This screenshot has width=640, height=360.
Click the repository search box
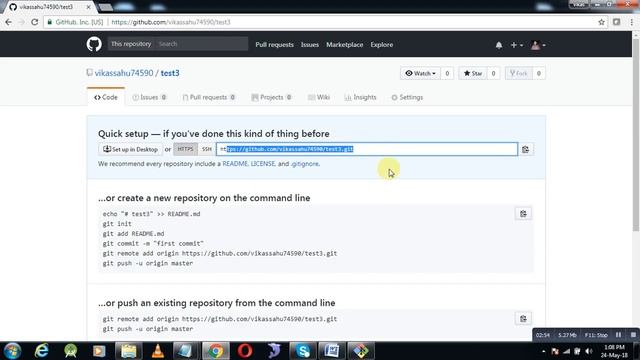(202, 44)
